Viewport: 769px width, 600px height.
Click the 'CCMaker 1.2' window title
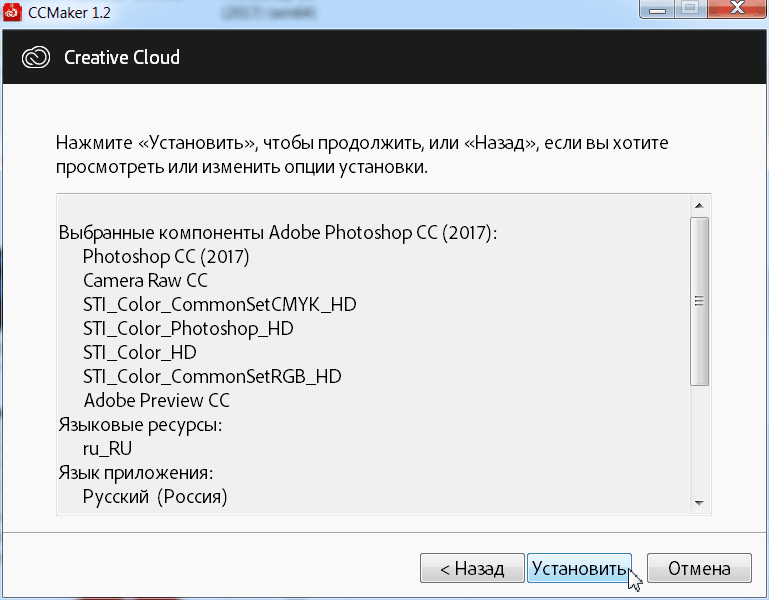coord(69,12)
